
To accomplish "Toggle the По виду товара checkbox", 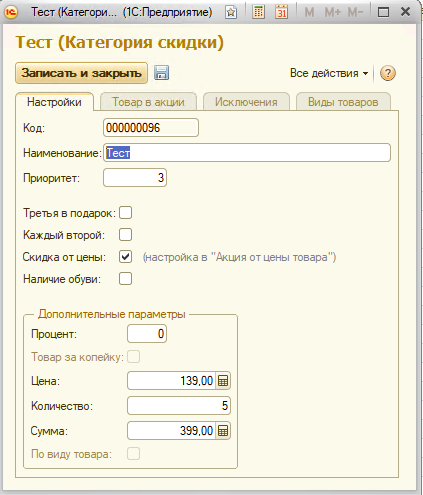I will click(x=133, y=454).
